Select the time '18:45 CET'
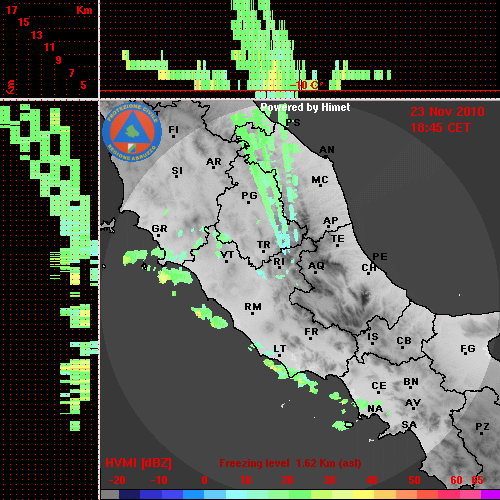The height and width of the screenshot is (500, 500). click(x=440, y=128)
